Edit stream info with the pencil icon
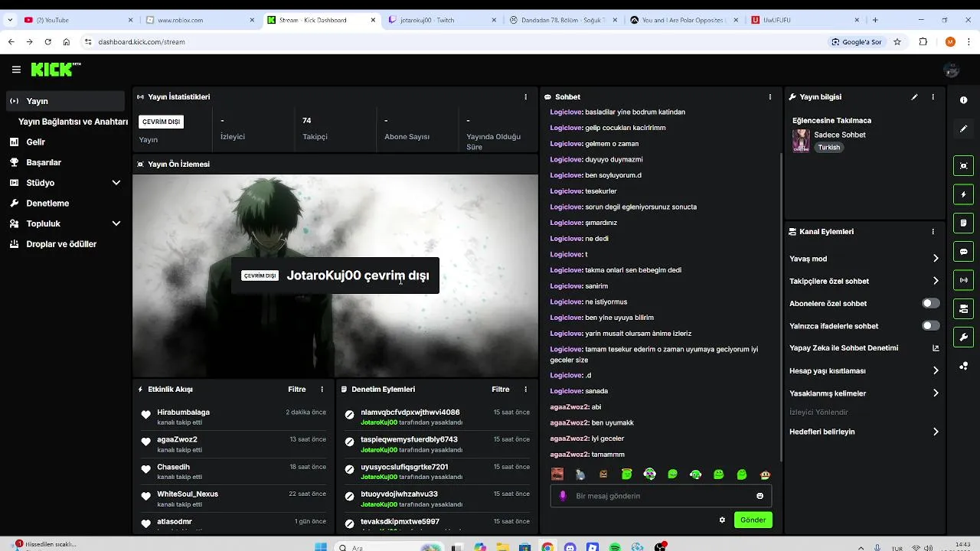 pyautogui.click(x=914, y=97)
